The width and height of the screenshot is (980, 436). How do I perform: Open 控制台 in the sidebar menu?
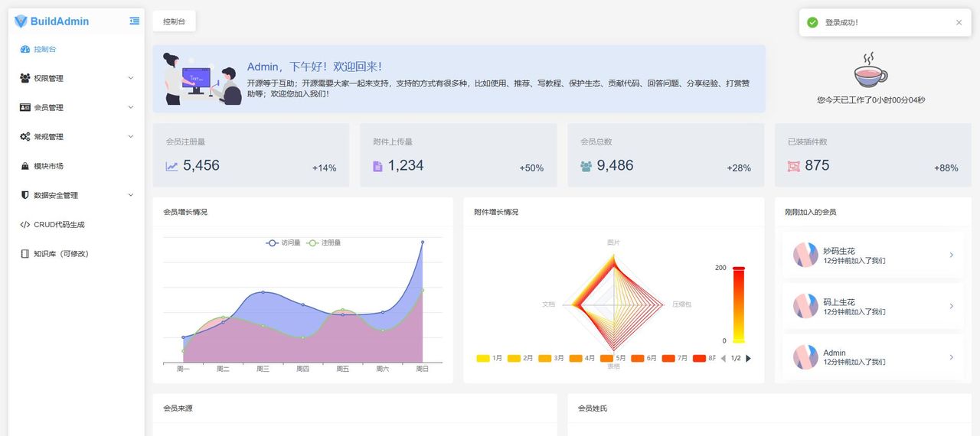coord(76,49)
